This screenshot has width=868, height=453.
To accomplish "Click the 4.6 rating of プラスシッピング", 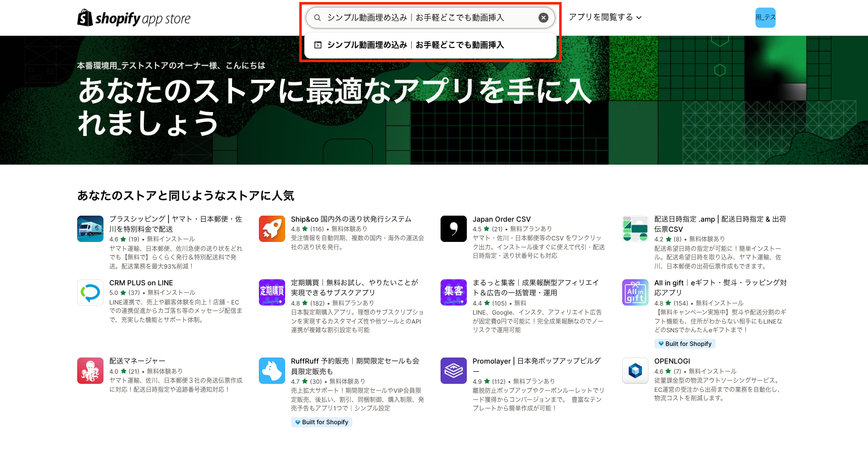I will pyautogui.click(x=124, y=239).
